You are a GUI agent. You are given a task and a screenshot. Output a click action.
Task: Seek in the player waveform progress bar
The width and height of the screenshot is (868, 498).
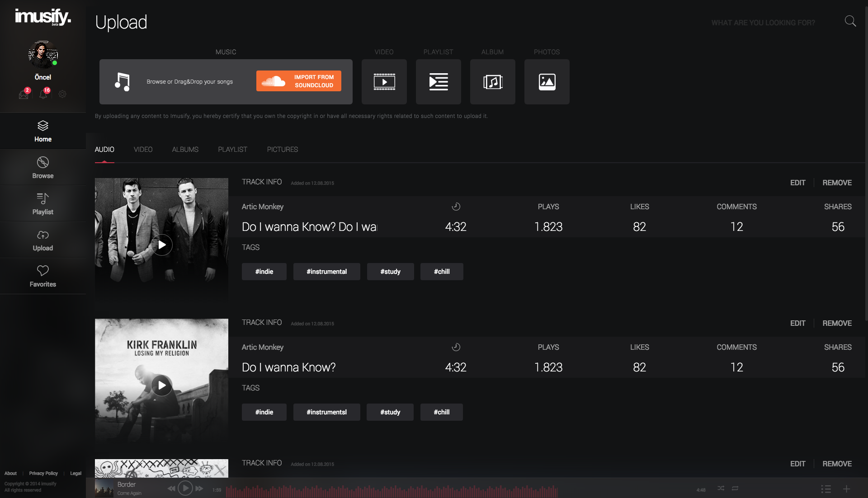tap(392, 491)
